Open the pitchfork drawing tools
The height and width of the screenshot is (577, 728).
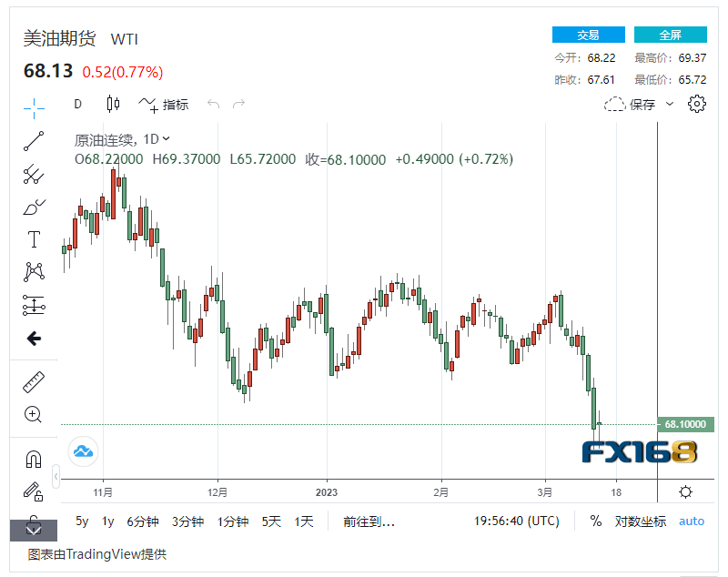coord(34,174)
